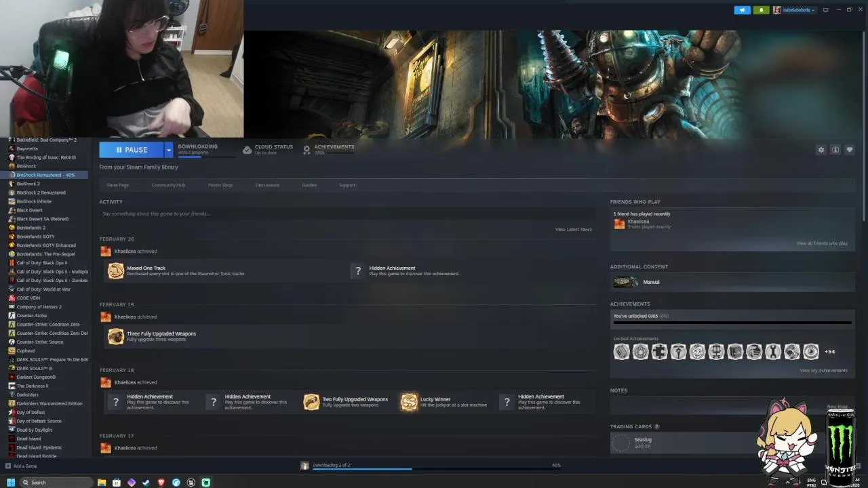Pause the BioShock Remastered download
This screenshot has height=488, width=868.
132,150
